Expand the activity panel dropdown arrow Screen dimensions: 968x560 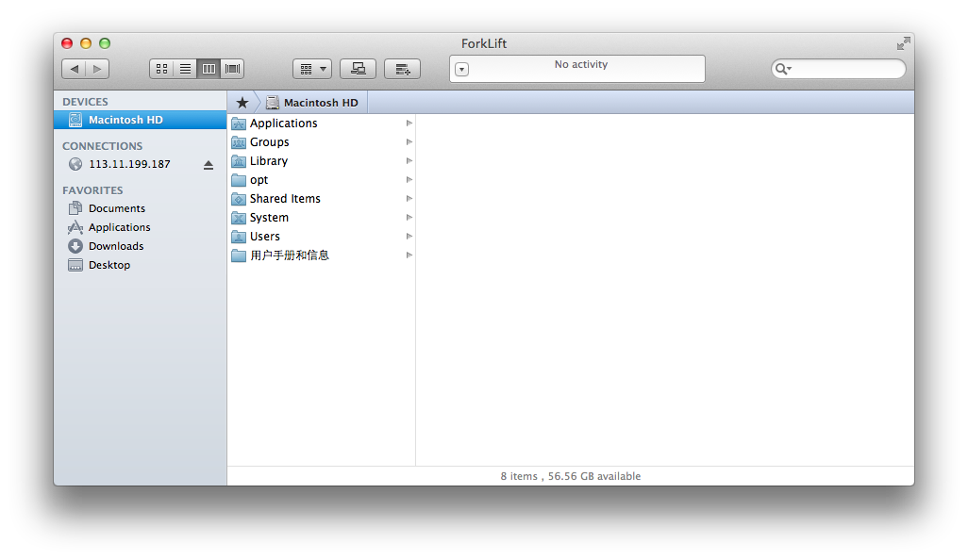pyautogui.click(x=461, y=70)
